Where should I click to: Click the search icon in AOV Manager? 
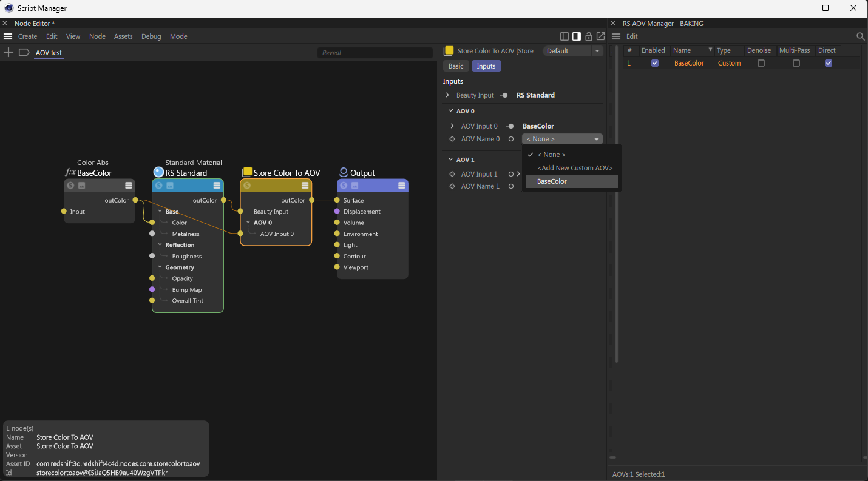(x=860, y=36)
